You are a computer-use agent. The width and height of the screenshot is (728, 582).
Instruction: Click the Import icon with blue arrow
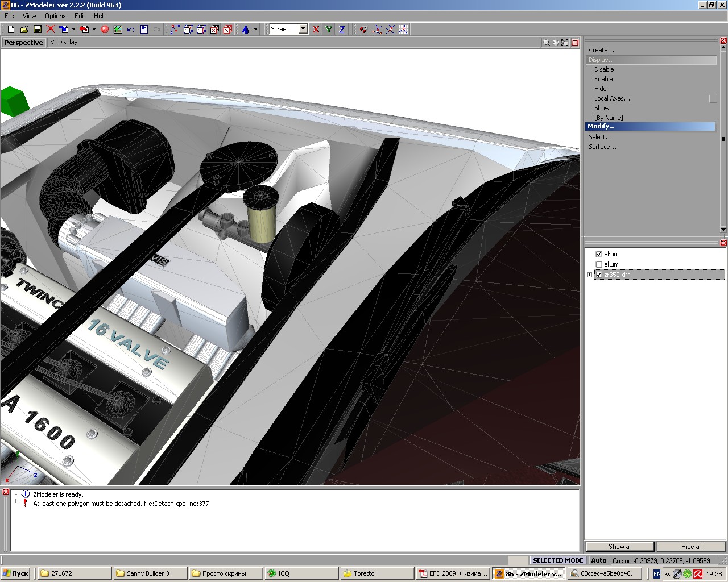64,29
